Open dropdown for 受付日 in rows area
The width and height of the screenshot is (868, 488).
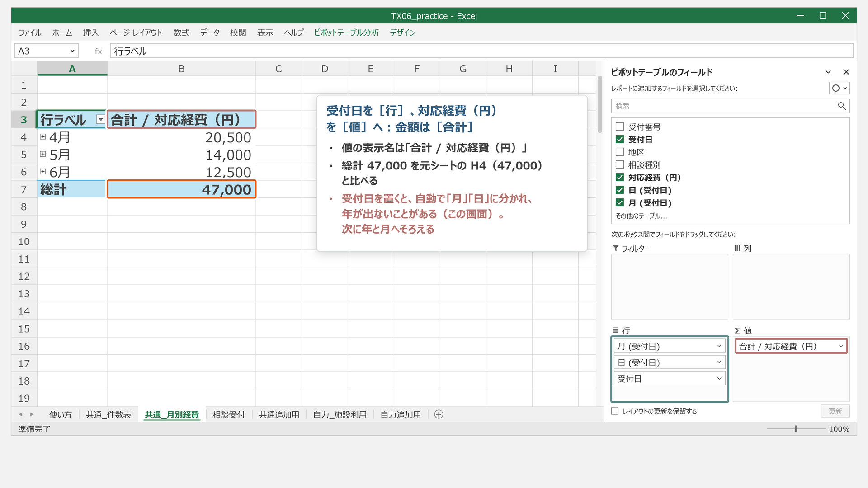[719, 379]
